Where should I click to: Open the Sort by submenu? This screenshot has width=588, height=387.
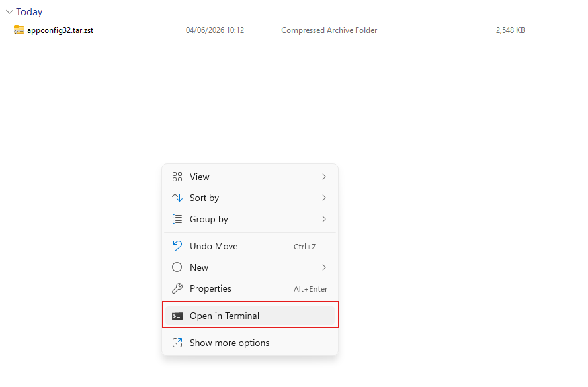pos(250,198)
